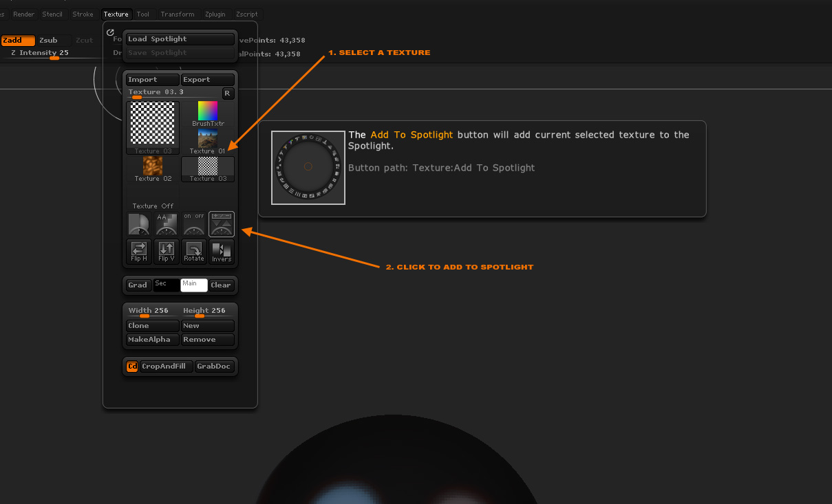Open the Stroke menu
Image resolution: width=832 pixels, height=504 pixels.
coord(83,14)
